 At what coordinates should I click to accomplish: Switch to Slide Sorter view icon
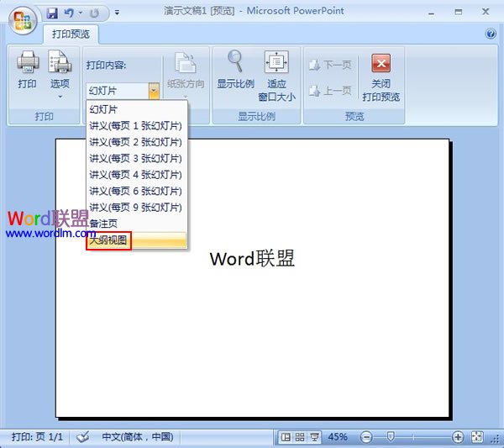[300, 437]
